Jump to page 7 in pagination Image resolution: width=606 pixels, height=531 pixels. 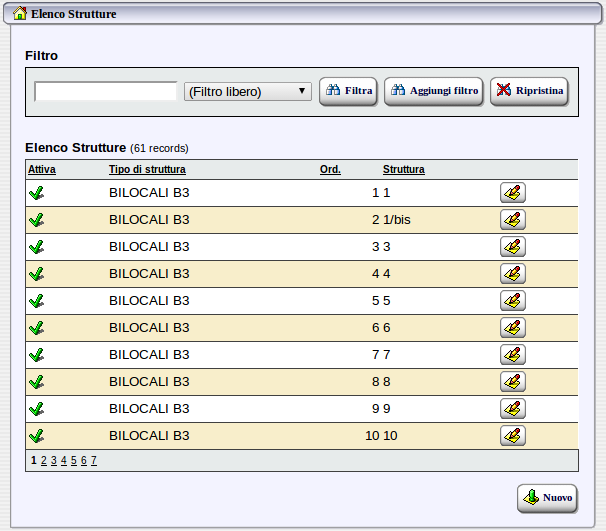(x=94, y=461)
